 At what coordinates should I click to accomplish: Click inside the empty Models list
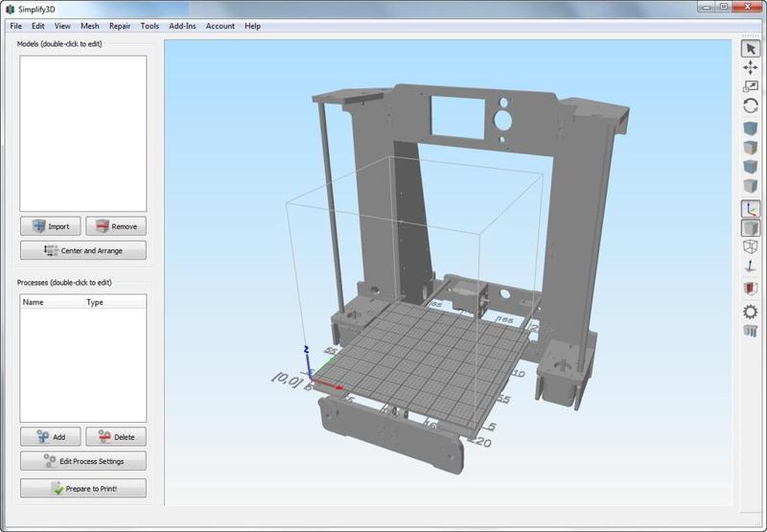pyautogui.click(x=83, y=132)
